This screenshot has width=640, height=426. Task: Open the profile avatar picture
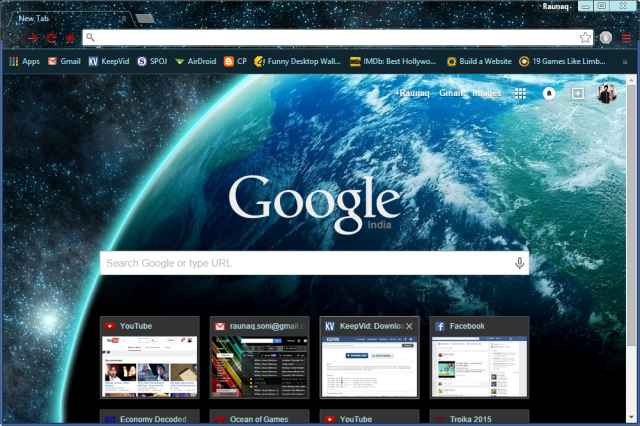[x=606, y=93]
